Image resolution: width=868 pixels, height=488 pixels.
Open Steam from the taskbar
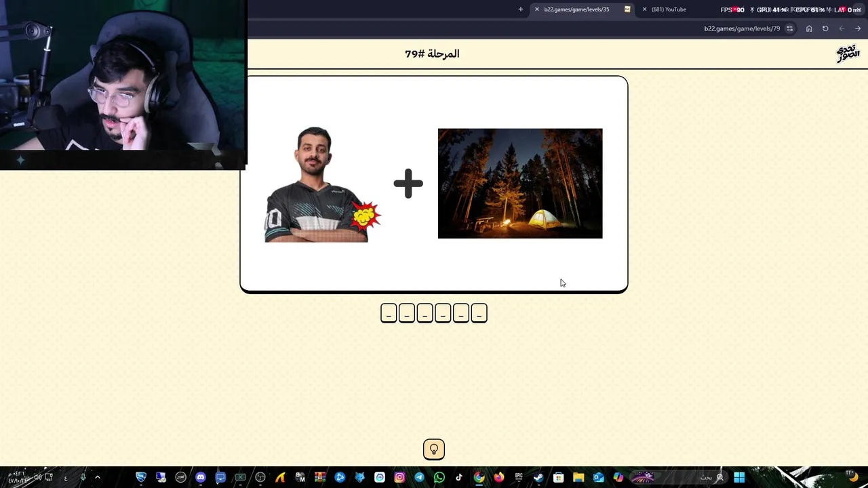pyautogui.click(x=538, y=477)
